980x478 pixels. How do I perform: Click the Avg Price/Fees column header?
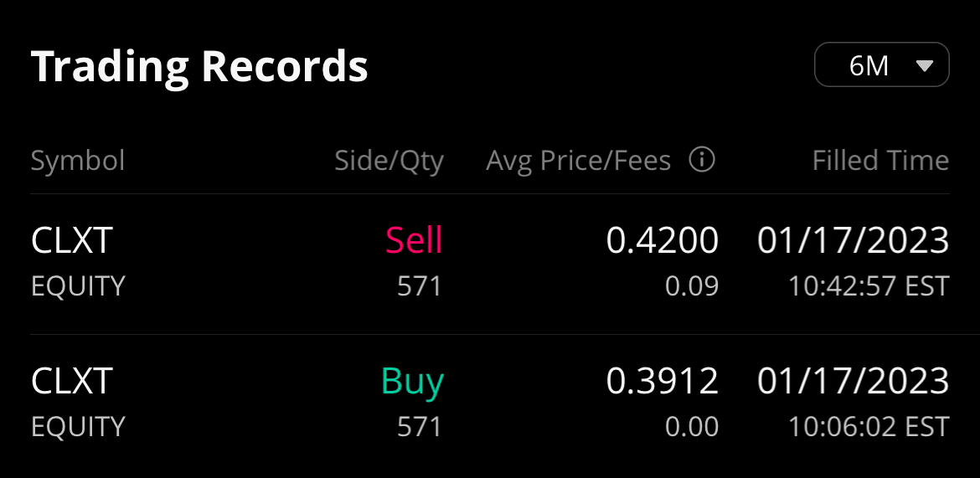pyautogui.click(x=579, y=160)
